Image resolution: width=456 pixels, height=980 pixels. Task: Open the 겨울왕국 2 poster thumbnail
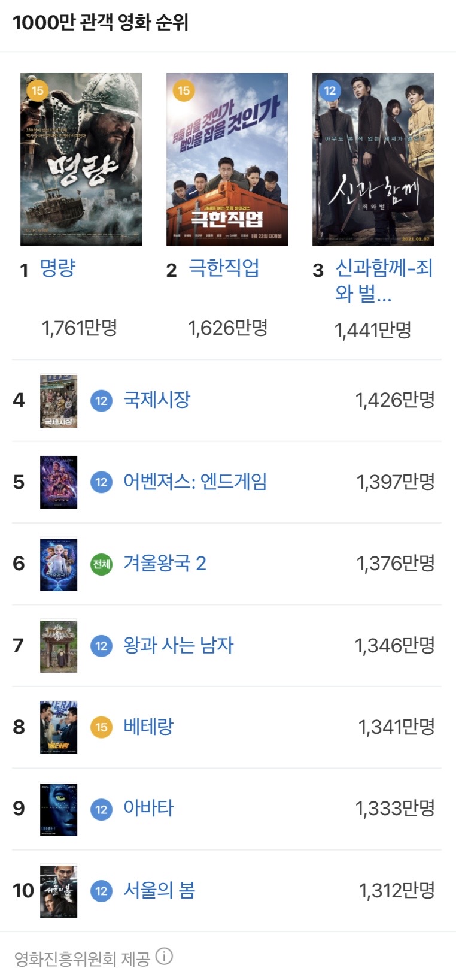point(59,564)
